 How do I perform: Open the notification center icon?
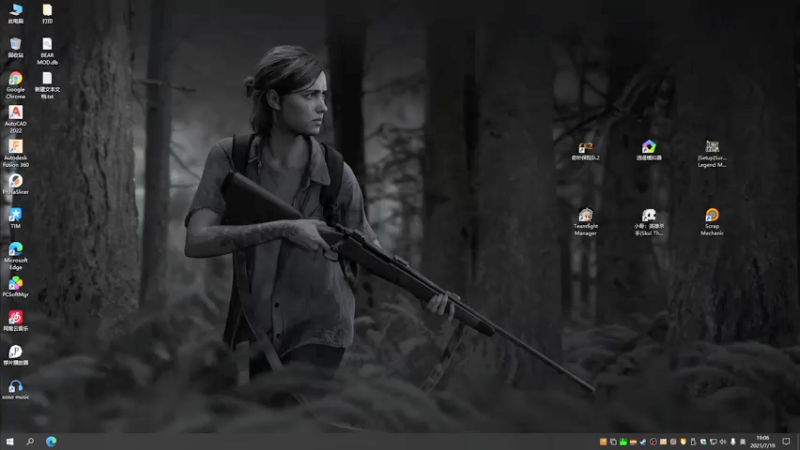pos(786,442)
